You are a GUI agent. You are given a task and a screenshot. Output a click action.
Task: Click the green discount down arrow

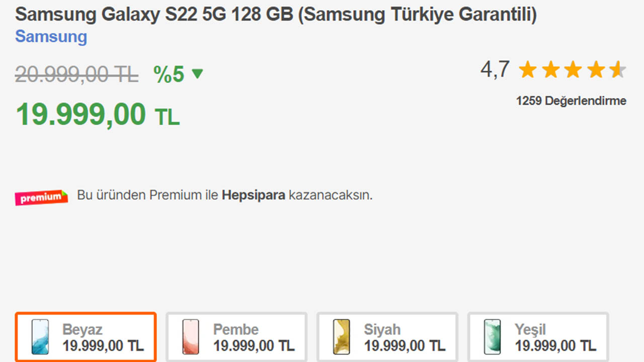[x=197, y=74]
